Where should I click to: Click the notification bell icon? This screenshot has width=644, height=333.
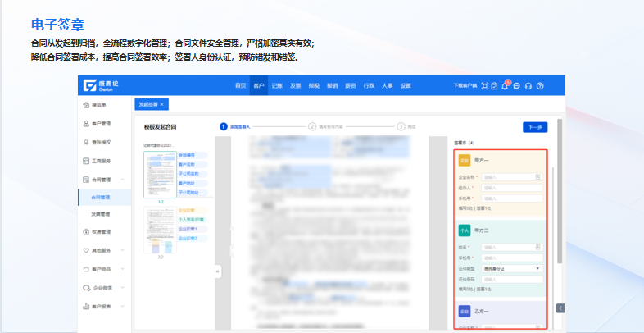506,85
